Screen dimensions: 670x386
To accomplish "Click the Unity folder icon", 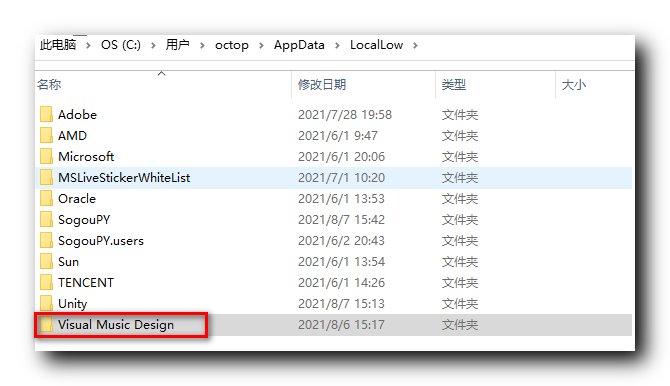I will pyautogui.click(x=46, y=303).
